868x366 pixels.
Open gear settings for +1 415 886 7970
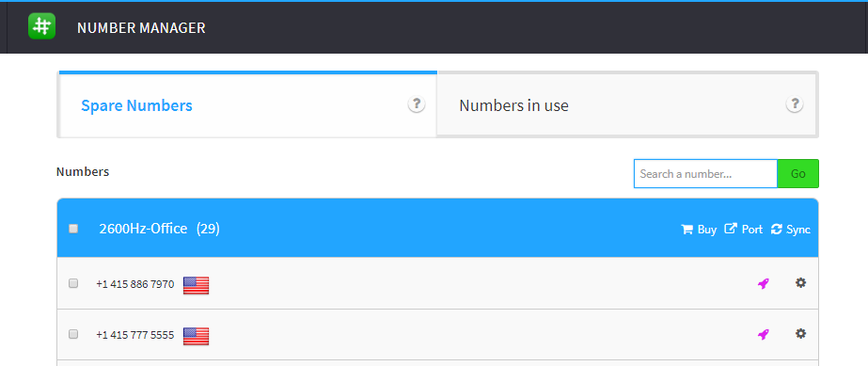(x=800, y=283)
